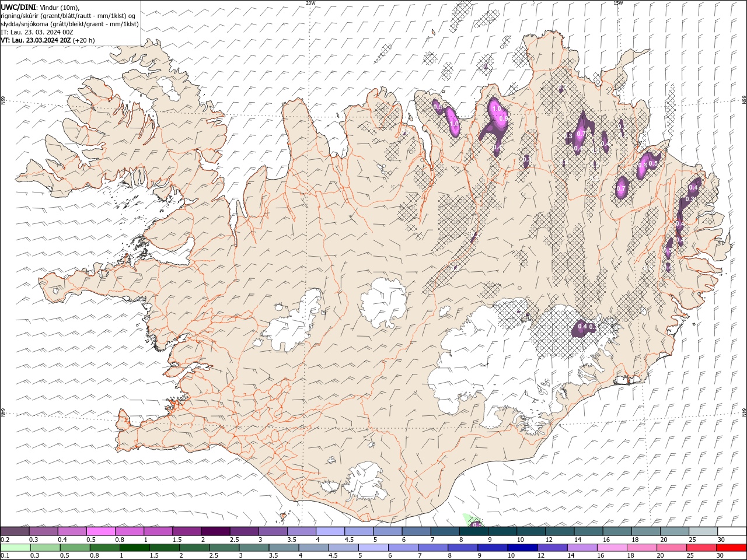The height and width of the screenshot is (560, 747).
Task: Click the bright pink 0.5 snow legend swatch
Action: pos(101,531)
